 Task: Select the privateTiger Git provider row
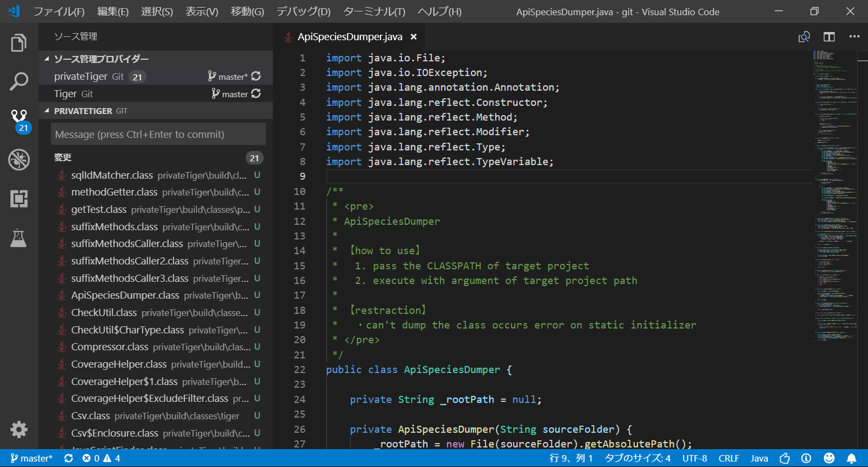156,76
